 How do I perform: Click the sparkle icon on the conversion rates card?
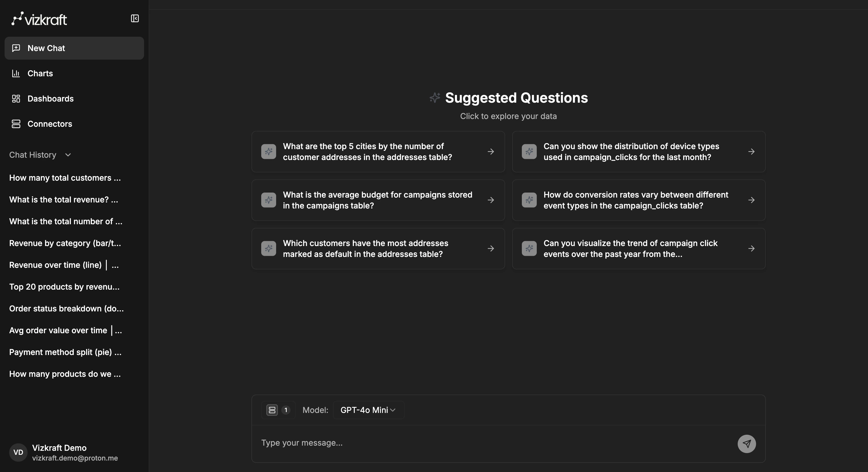tap(529, 200)
